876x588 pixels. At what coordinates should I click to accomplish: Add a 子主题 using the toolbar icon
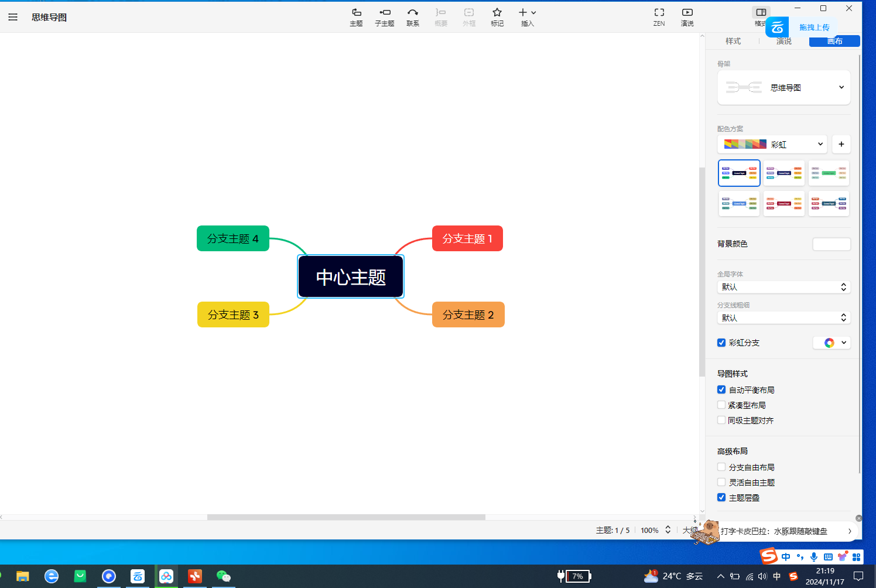coord(385,16)
